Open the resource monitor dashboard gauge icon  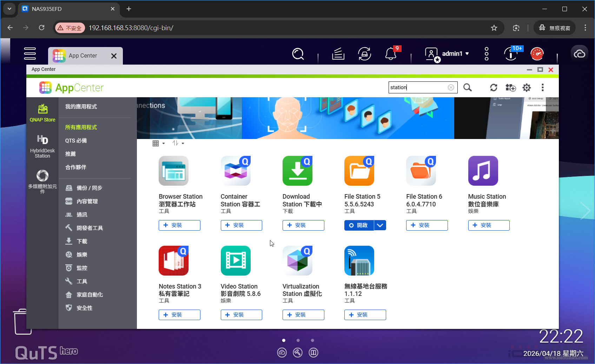pos(537,54)
